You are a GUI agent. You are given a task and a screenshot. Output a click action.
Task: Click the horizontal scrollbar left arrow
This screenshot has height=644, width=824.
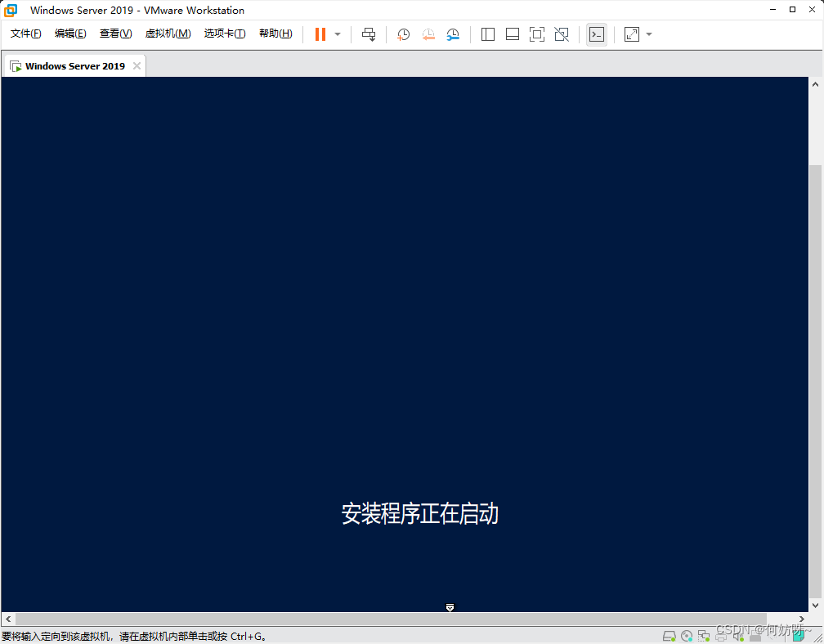click(8, 619)
